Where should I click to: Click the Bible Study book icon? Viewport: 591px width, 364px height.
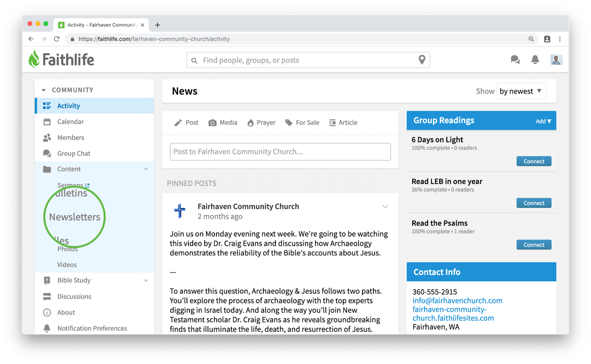pos(47,281)
